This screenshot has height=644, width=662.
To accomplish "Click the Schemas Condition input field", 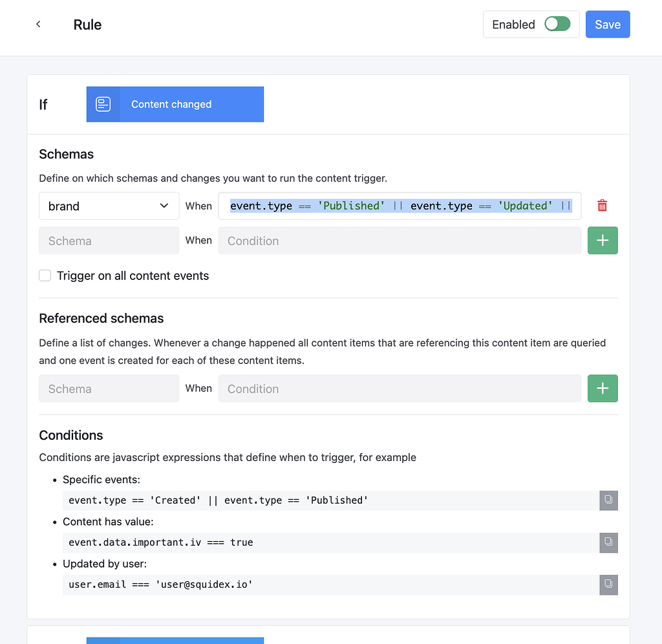I will pyautogui.click(x=400, y=241).
